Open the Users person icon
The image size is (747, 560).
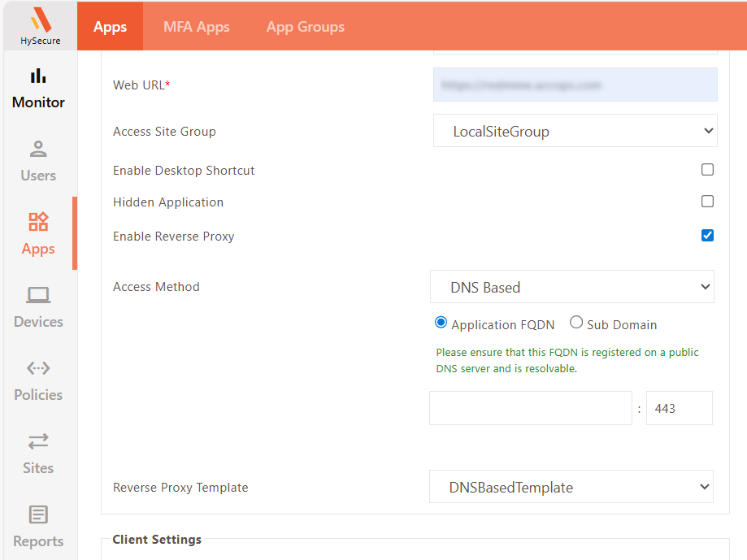click(x=38, y=150)
